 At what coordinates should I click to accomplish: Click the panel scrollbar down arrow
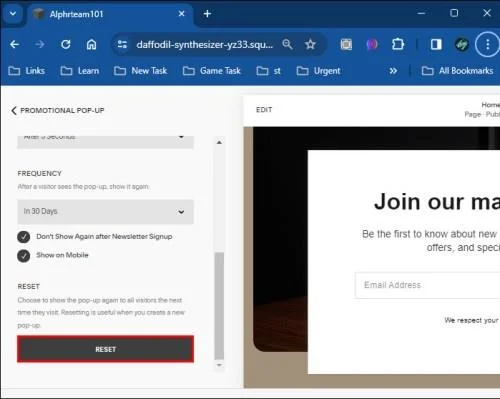coord(219,365)
